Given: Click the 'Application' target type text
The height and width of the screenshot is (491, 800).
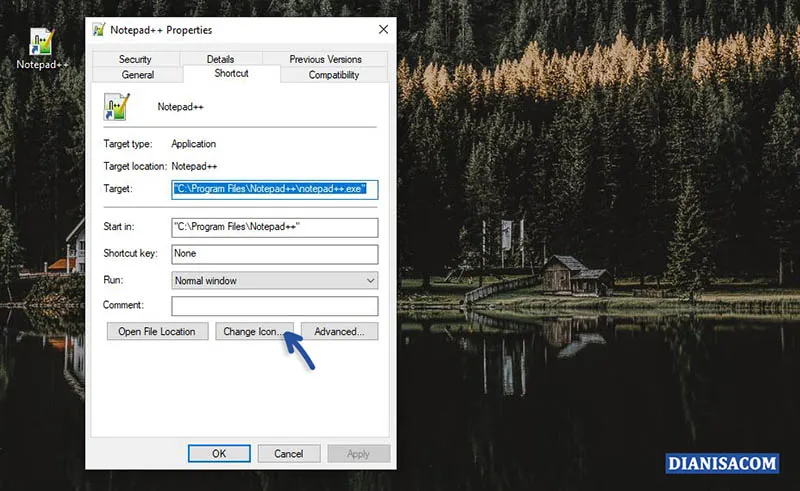Looking at the screenshot, I should [193, 144].
